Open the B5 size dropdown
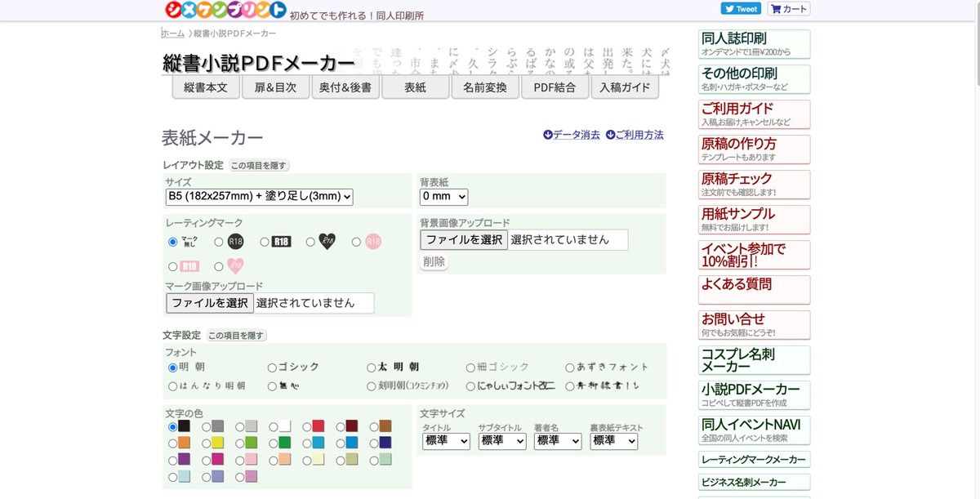 tap(259, 197)
